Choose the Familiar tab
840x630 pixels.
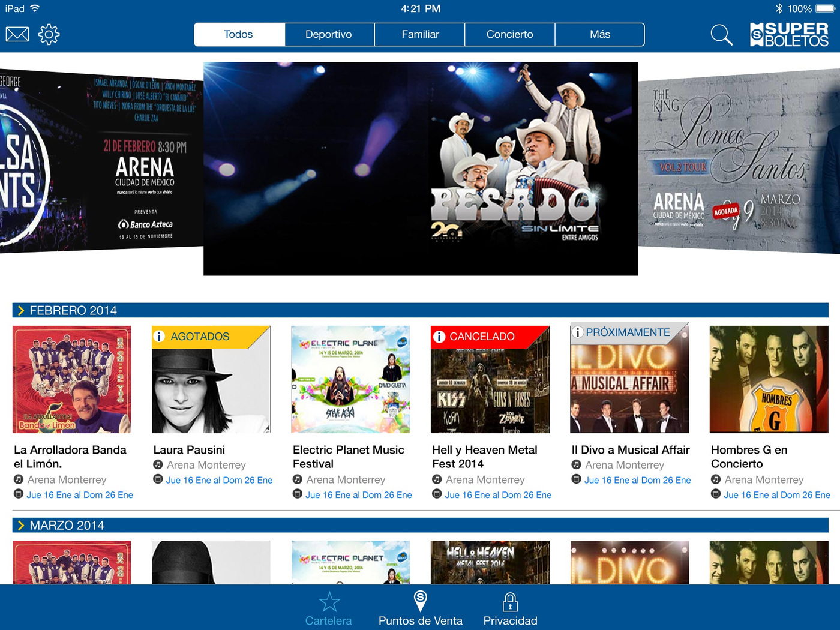point(420,35)
